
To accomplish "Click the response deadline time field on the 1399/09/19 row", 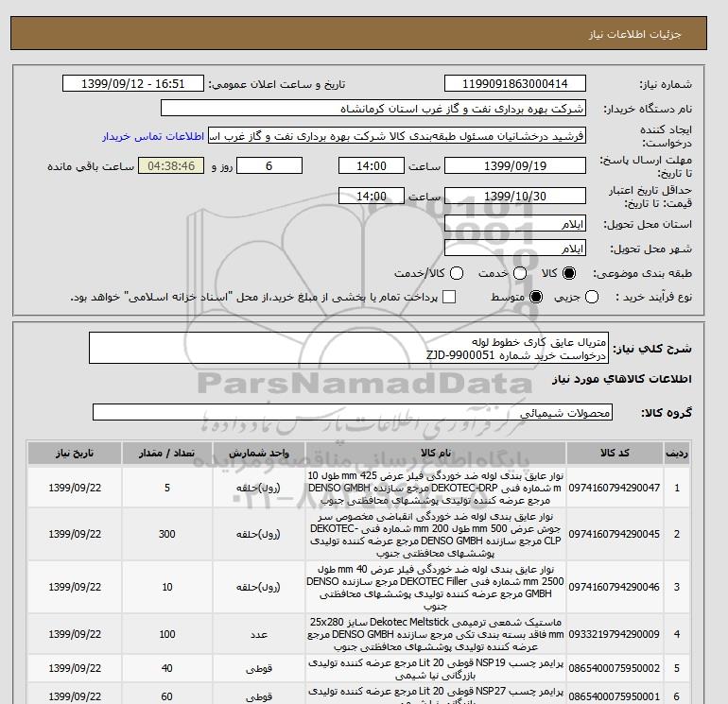I will pos(372,165).
